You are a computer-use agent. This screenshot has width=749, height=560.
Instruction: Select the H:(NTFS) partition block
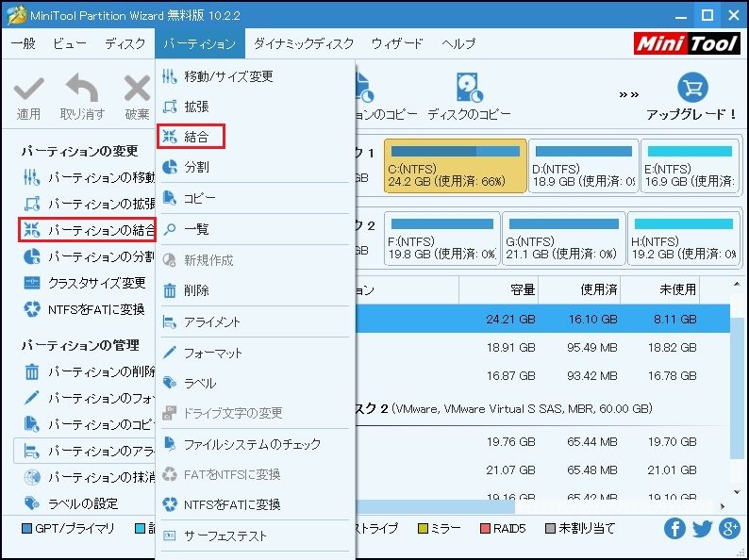pyautogui.click(x=684, y=239)
